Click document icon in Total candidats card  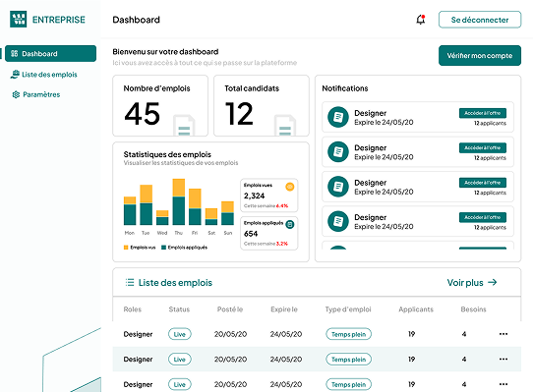click(285, 126)
